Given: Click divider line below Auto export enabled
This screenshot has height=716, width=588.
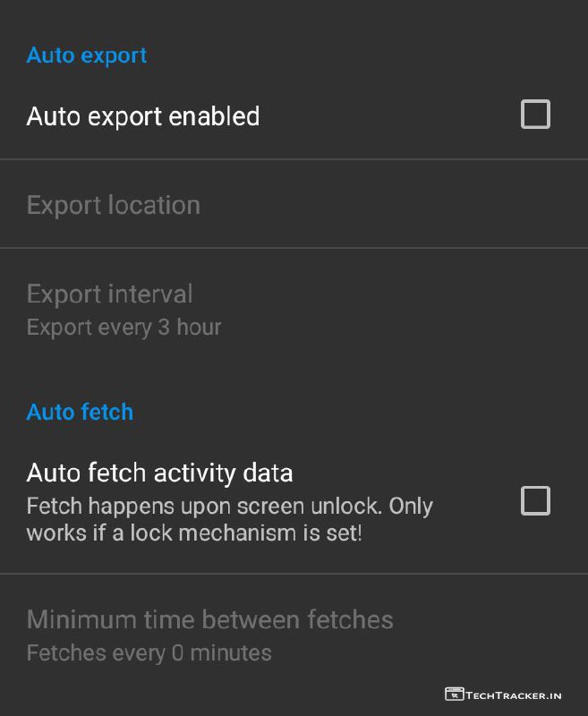Looking at the screenshot, I should [x=294, y=159].
